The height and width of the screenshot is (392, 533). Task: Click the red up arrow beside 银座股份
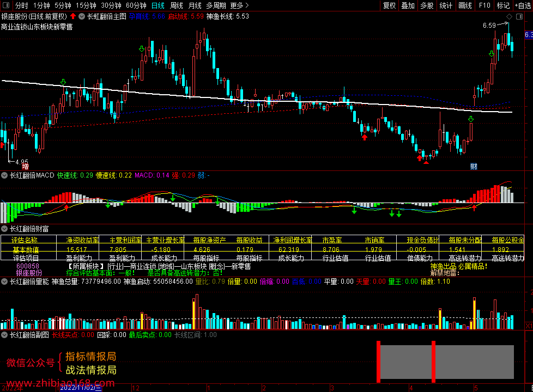tap(73, 16)
